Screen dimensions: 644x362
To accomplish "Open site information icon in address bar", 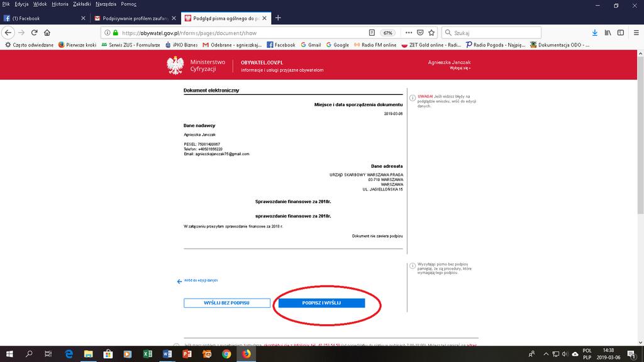I will [107, 33].
